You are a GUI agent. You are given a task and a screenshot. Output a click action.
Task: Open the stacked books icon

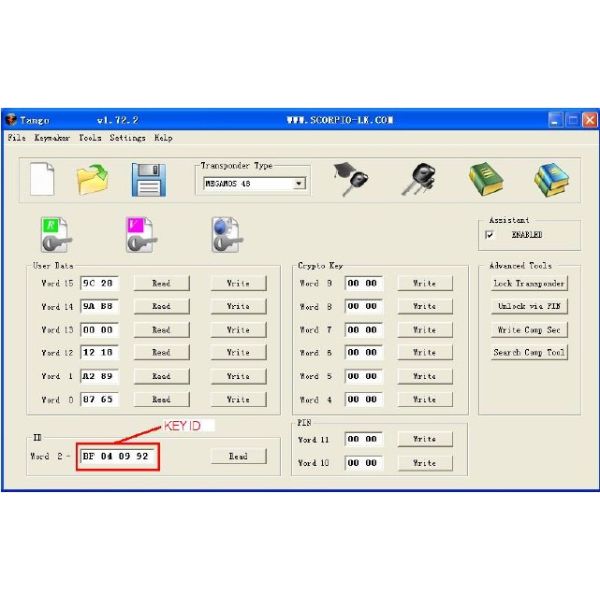[x=549, y=179]
